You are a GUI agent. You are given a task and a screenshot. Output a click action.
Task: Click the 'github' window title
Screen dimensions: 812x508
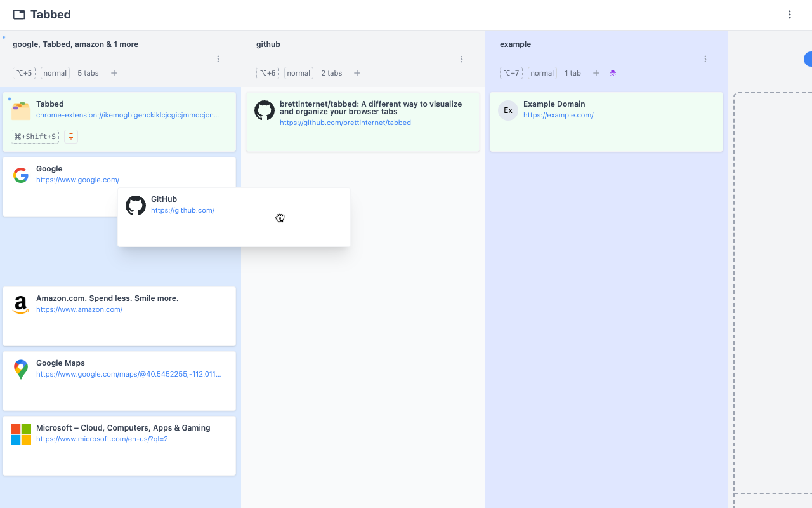click(x=268, y=44)
